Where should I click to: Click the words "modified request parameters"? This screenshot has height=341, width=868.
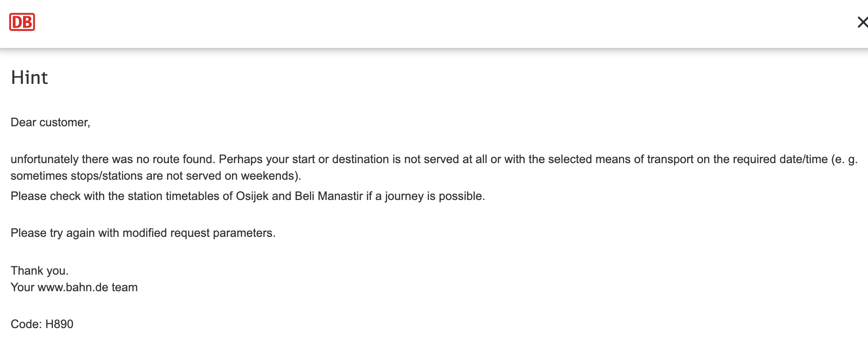tap(198, 233)
